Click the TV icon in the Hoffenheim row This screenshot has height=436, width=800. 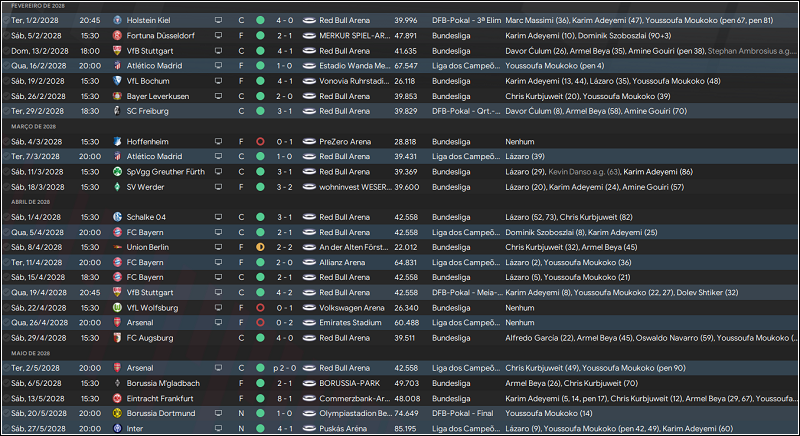[x=218, y=142]
